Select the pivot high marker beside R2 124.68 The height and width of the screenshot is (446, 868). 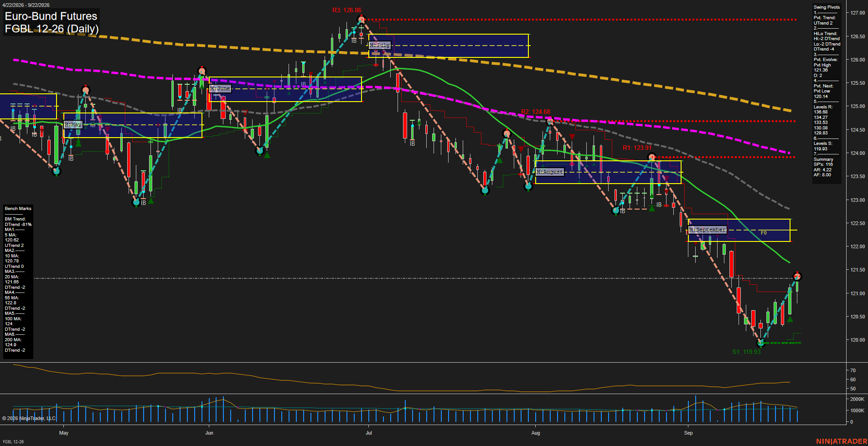550,121
